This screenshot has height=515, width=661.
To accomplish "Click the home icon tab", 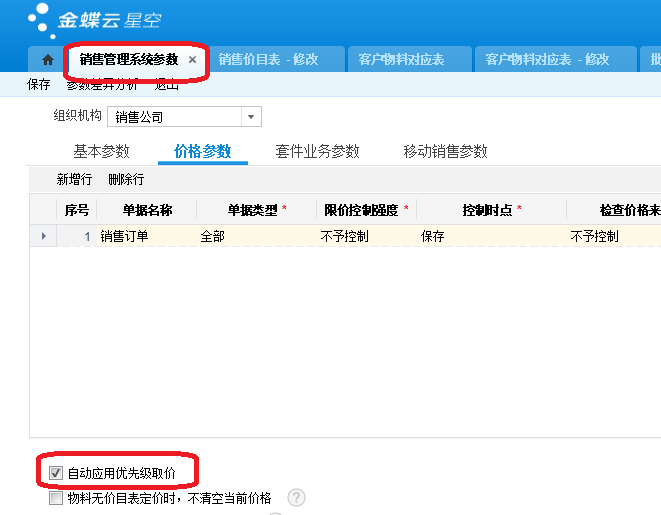I will (x=47, y=60).
